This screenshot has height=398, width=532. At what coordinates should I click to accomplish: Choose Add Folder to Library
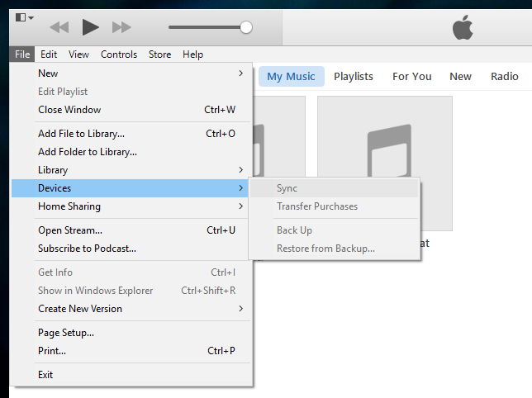click(x=131, y=152)
